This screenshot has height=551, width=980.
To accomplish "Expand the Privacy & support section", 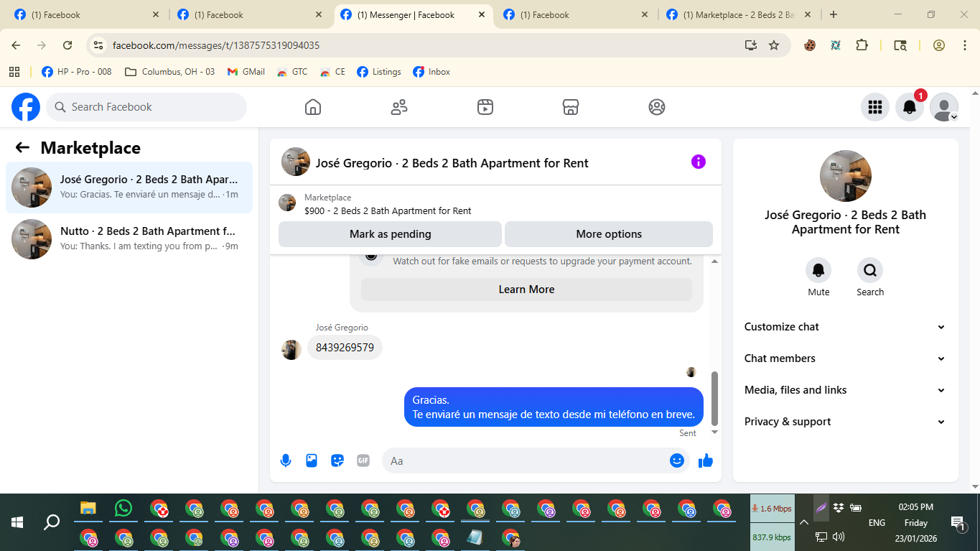I will click(x=846, y=422).
